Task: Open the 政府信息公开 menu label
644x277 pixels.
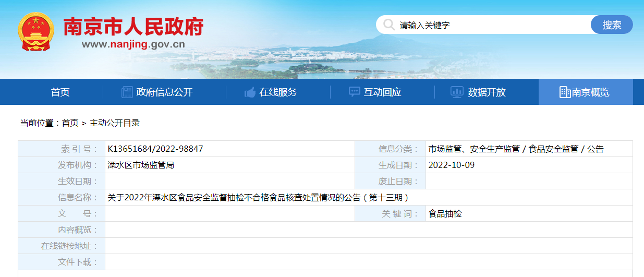Action: [x=165, y=92]
